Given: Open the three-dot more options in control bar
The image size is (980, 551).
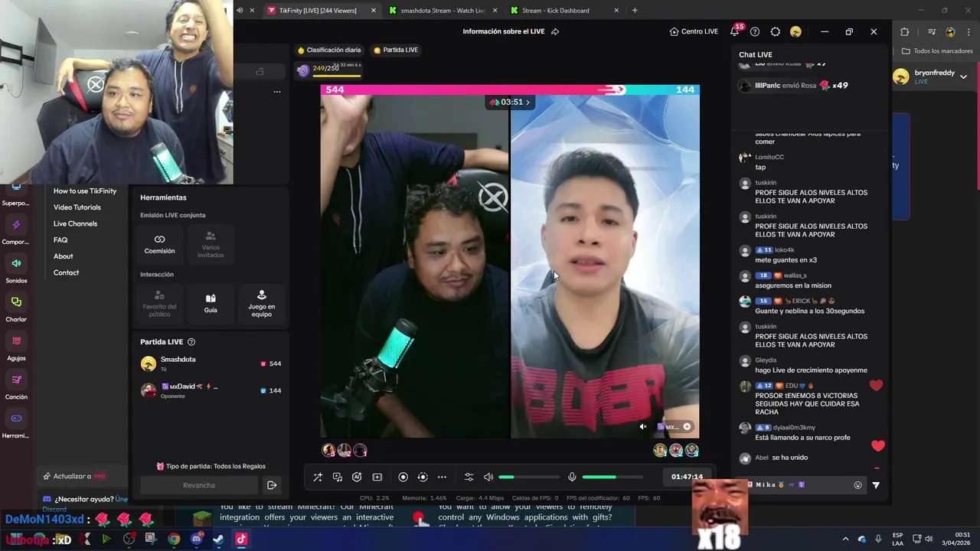Looking at the screenshot, I should (442, 477).
